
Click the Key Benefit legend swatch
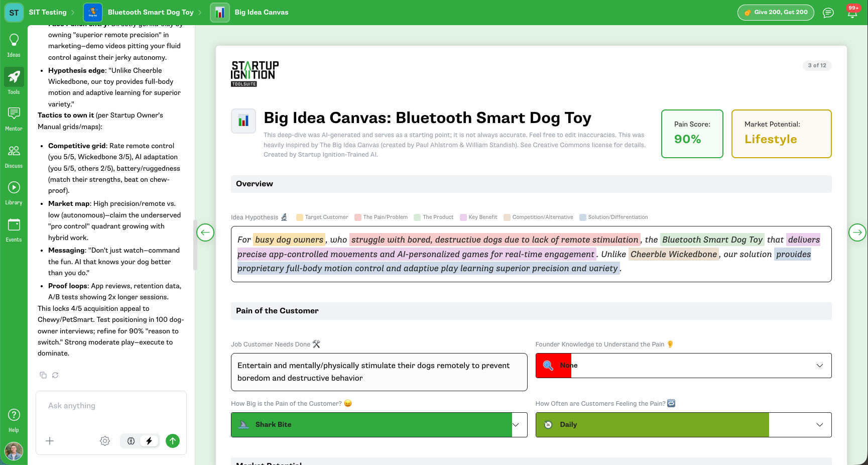[463, 217]
